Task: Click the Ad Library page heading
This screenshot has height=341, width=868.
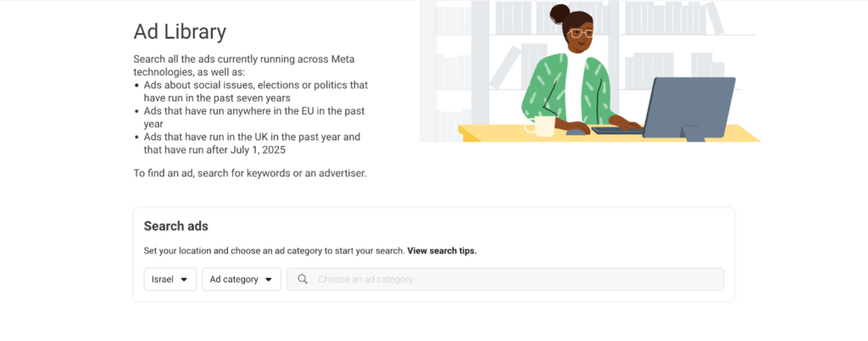Action: coord(180,32)
